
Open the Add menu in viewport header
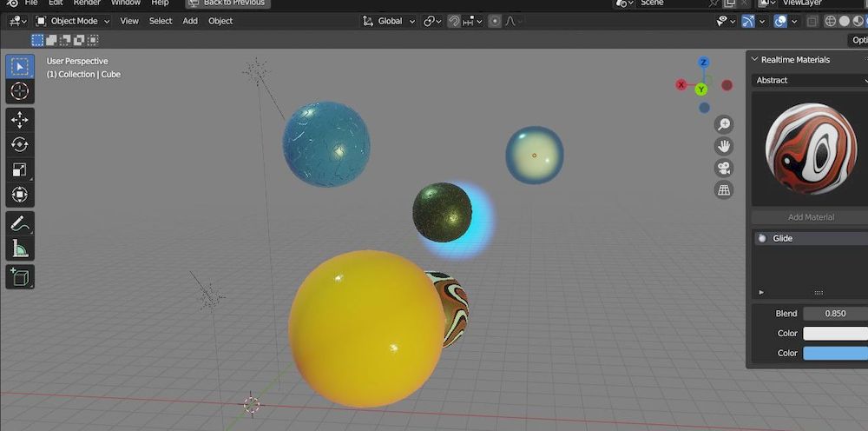(x=190, y=21)
